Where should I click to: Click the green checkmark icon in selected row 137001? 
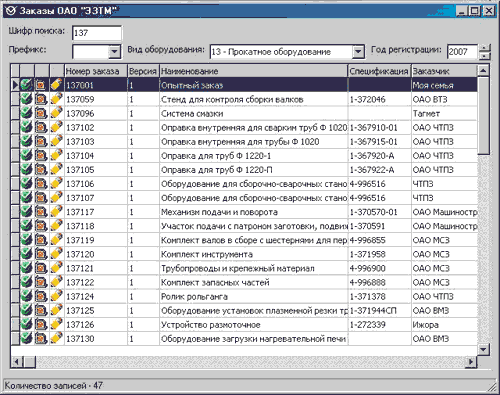[27, 85]
